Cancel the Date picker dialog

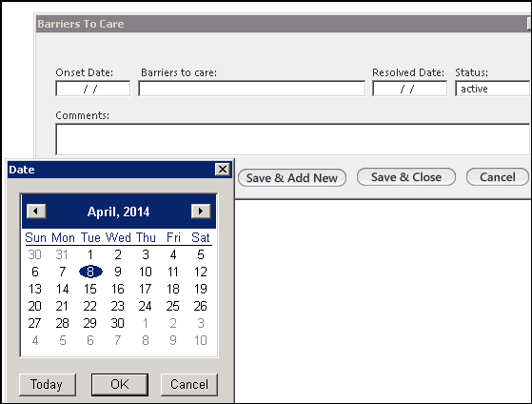(189, 385)
